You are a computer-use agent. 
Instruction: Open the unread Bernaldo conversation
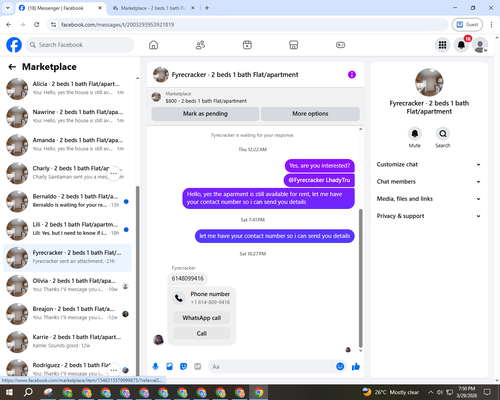(67, 201)
